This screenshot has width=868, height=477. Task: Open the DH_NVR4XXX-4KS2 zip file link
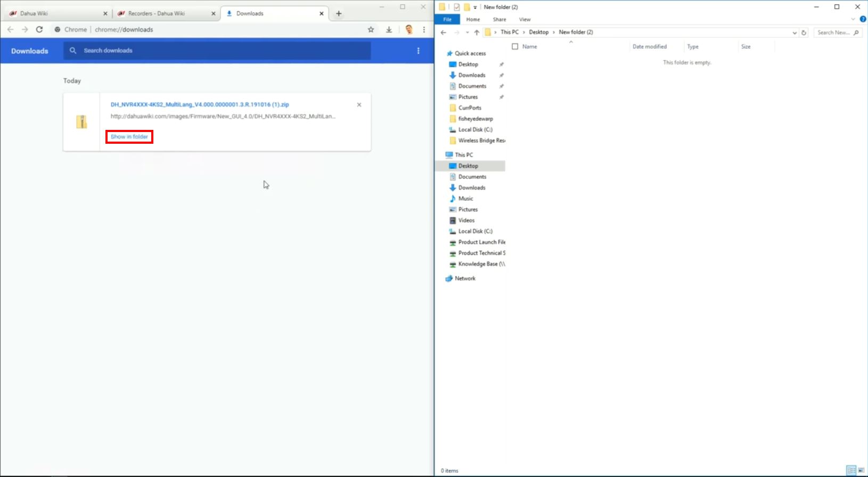tap(200, 105)
